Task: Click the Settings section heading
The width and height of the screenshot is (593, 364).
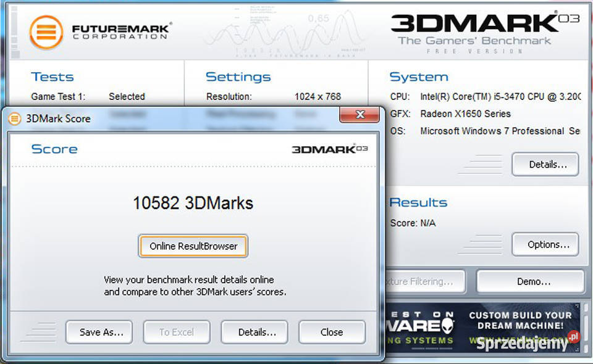Action: point(238,77)
